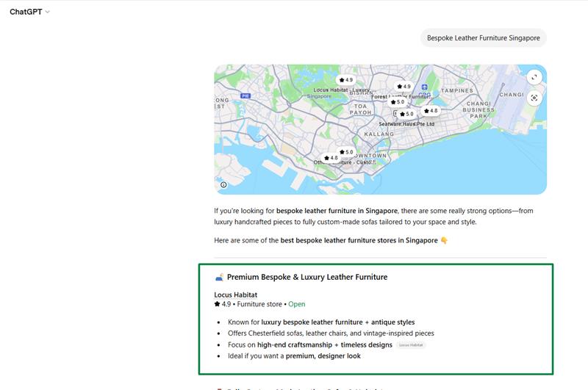Viewport: 588px width, 390px height.
Task: Select the Locus Habitat 4.9 map pin
Action: coord(345,79)
